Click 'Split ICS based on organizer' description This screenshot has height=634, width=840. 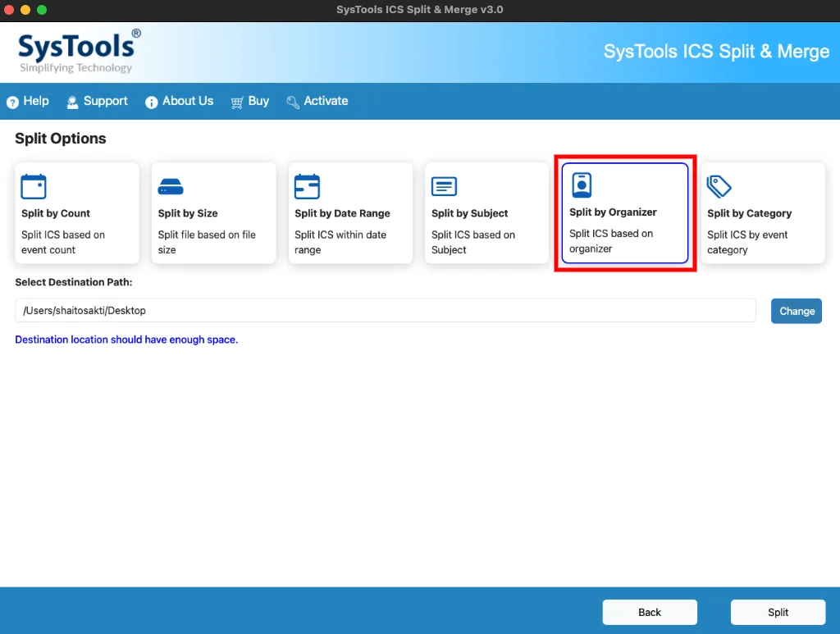pos(610,241)
